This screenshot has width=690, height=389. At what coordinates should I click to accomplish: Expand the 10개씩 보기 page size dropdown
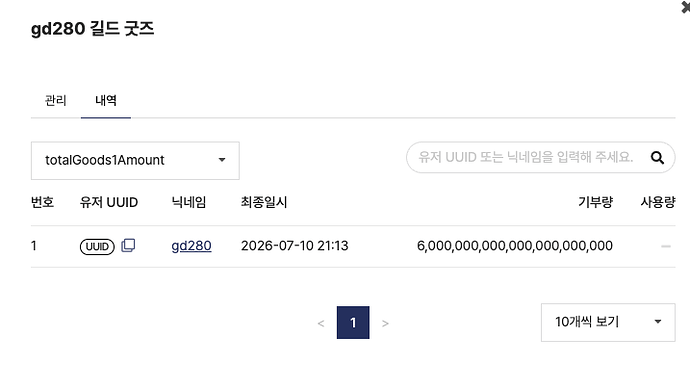[x=608, y=322]
